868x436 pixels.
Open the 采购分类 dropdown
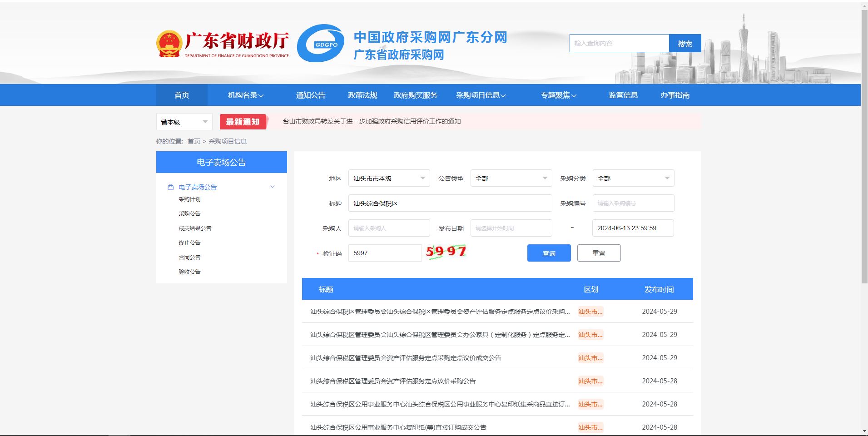click(633, 178)
